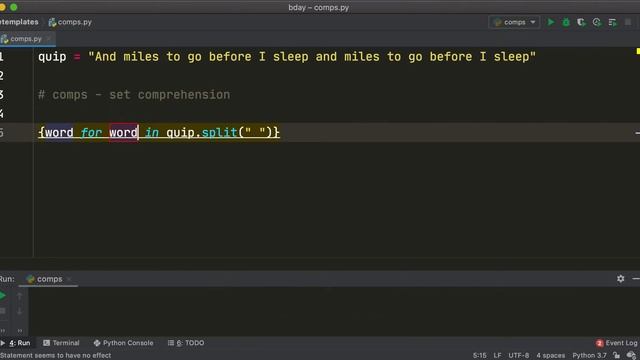
Task: Open the 4: Run tool window button
Action: click(x=16, y=343)
